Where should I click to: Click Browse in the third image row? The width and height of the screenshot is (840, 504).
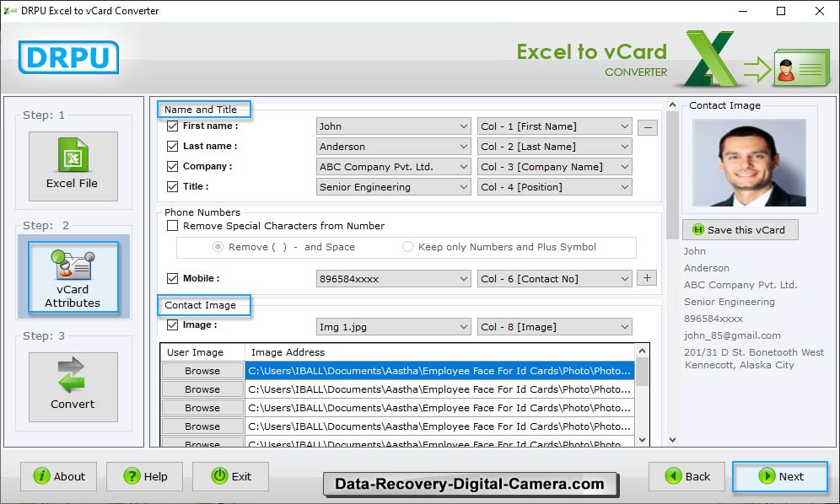(202, 408)
